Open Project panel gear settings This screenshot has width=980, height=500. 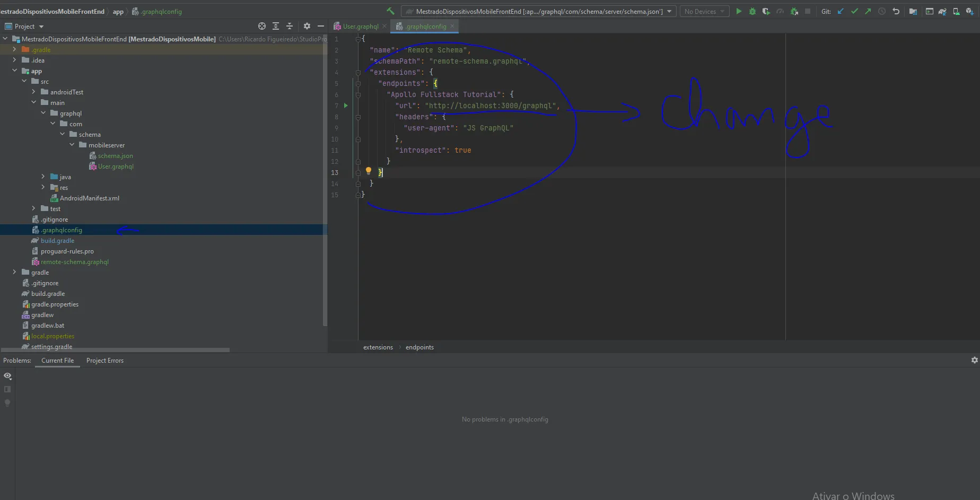(x=307, y=26)
